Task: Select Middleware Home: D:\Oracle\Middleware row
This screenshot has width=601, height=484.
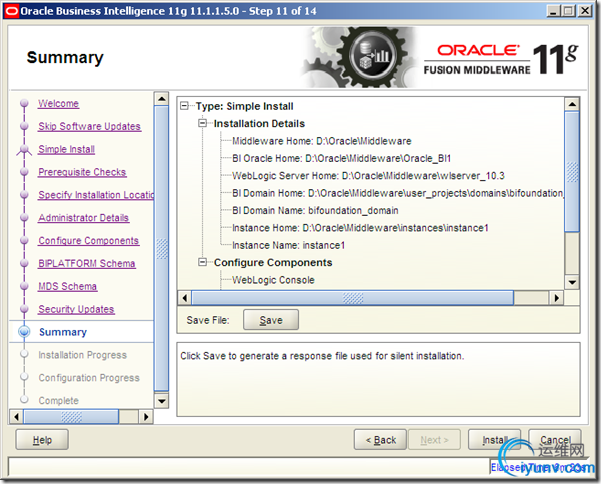Action: 322,141
